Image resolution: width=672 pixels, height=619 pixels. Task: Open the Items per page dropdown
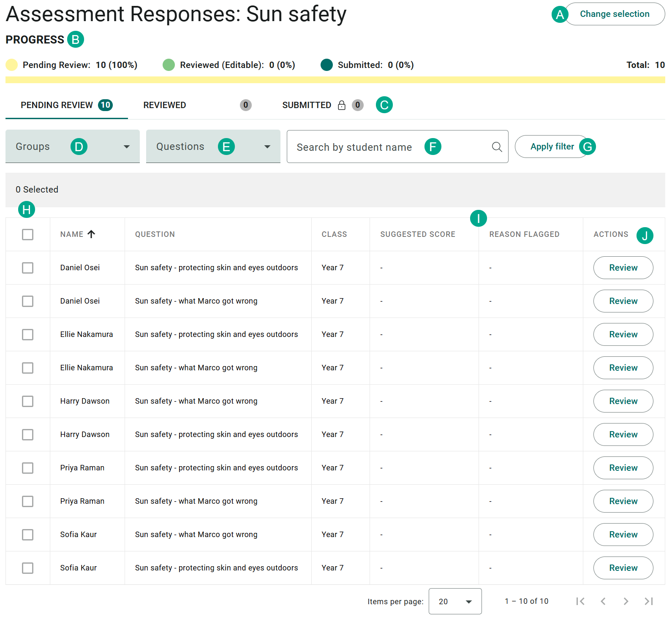coord(455,601)
